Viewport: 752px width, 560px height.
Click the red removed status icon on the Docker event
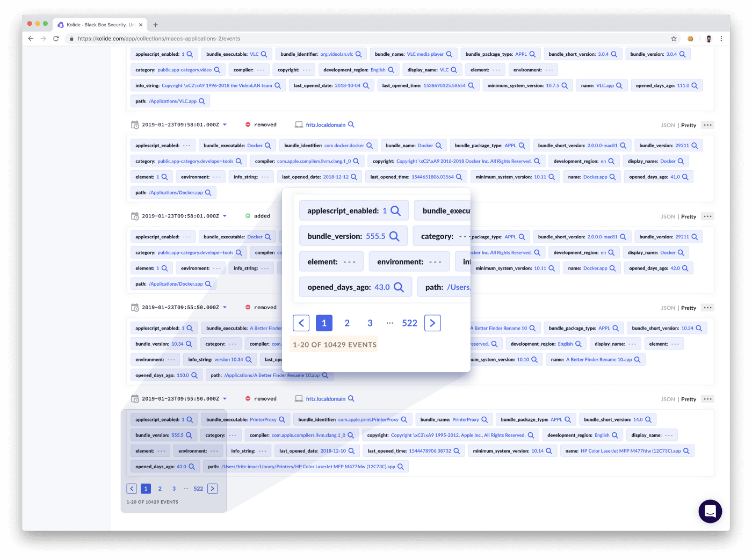tap(247, 124)
